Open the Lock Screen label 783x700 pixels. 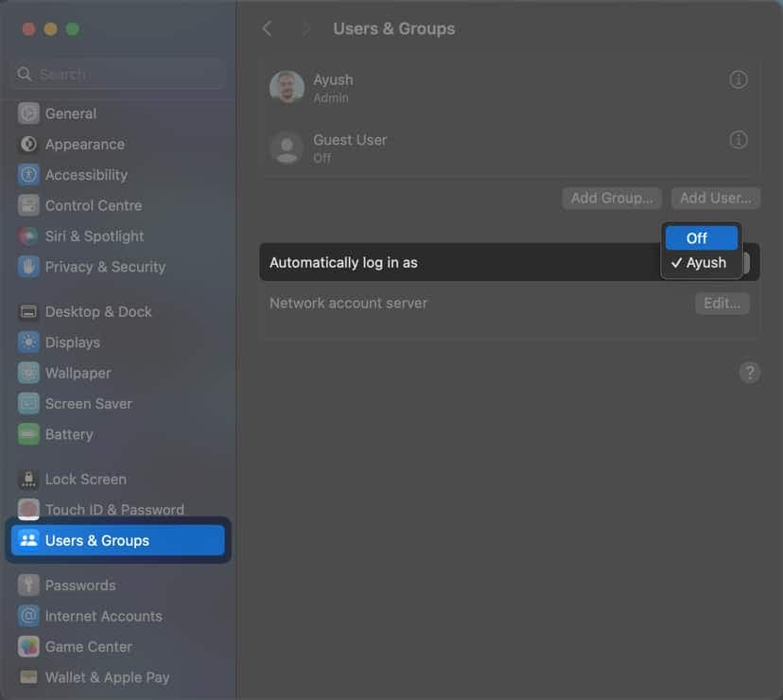coord(85,480)
